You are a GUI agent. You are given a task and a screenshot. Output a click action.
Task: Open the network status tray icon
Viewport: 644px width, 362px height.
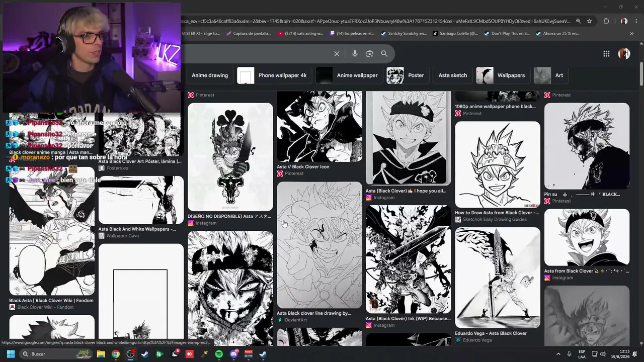[594, 354]
